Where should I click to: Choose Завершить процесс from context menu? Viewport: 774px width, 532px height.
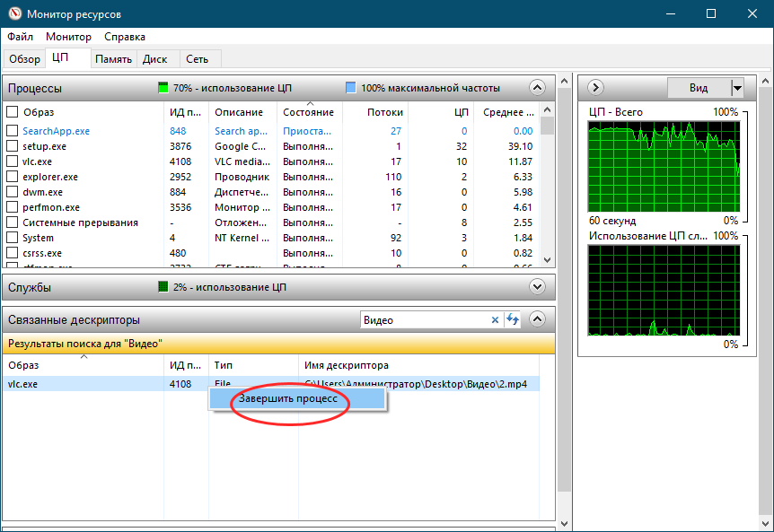point(288,399)
